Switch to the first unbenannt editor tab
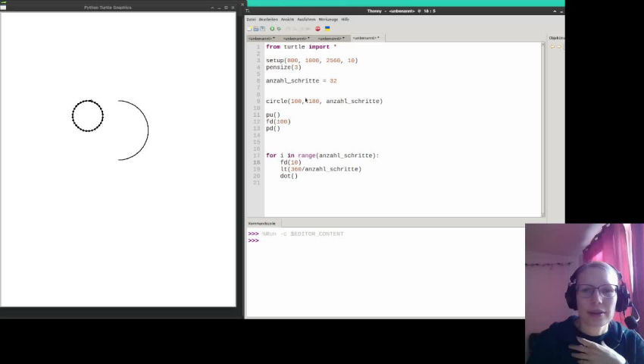Viewport: 644px width, 364px height. point(261,38)
